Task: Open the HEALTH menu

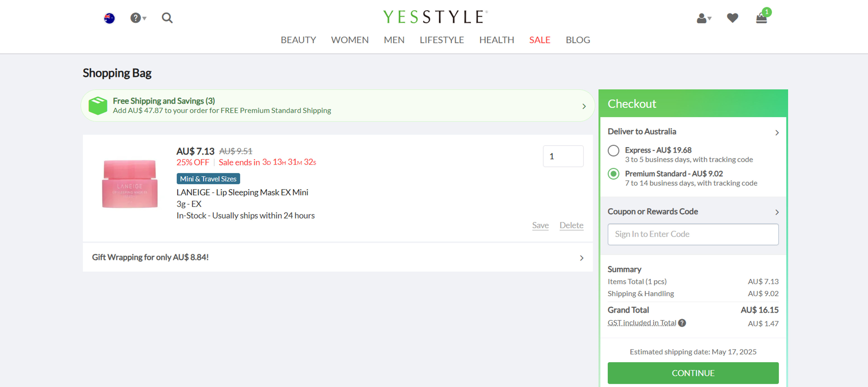Action: pyautogui.click(x=496, y=40)
